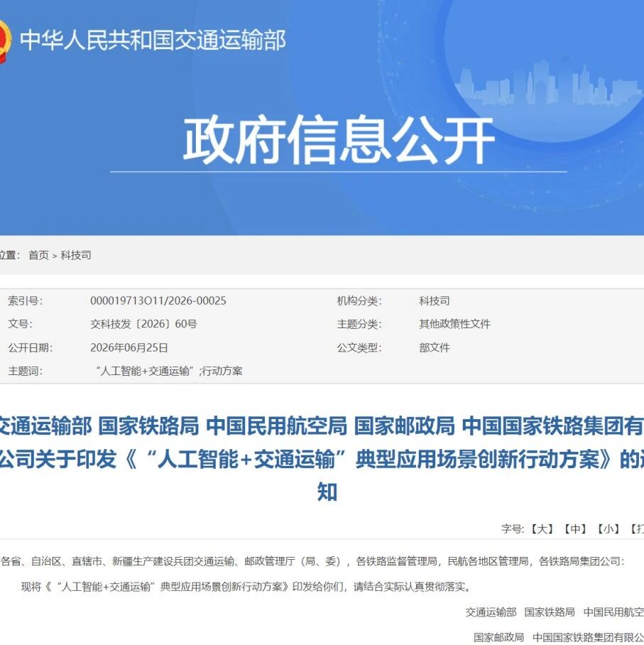Image resolution: width=644 pixels, height=645 pixels.
Task: Open 科技司 in the breadcrumb
Action: (x=76, y=255)
